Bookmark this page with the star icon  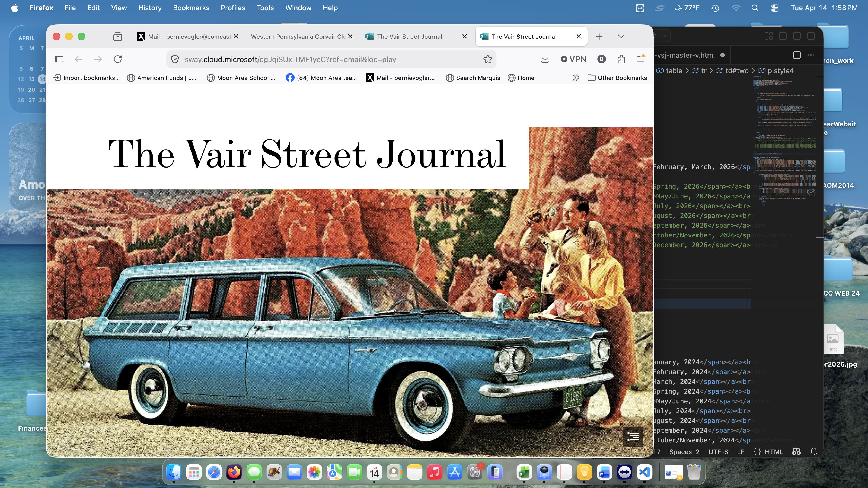coord(488,59)
